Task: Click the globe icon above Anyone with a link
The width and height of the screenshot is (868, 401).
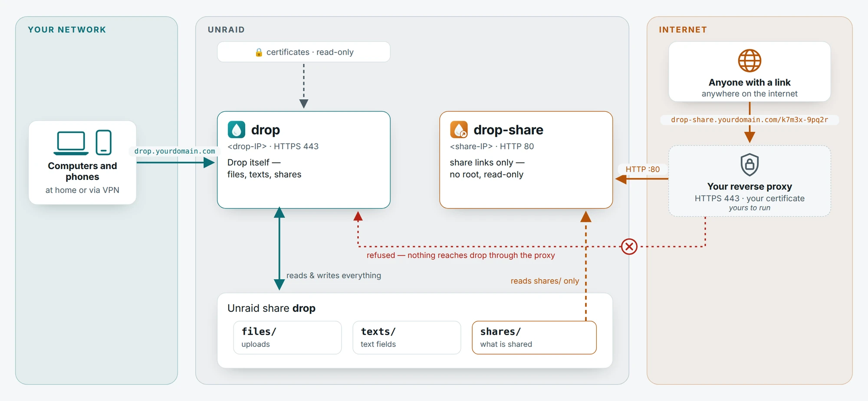Action: 750,61
